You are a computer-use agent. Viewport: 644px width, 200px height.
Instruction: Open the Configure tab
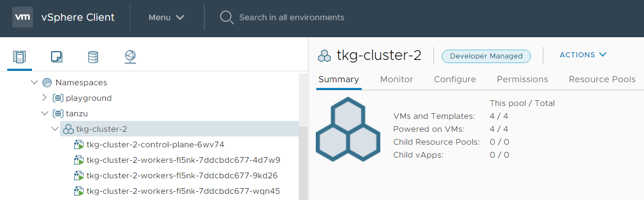point(455,80)
